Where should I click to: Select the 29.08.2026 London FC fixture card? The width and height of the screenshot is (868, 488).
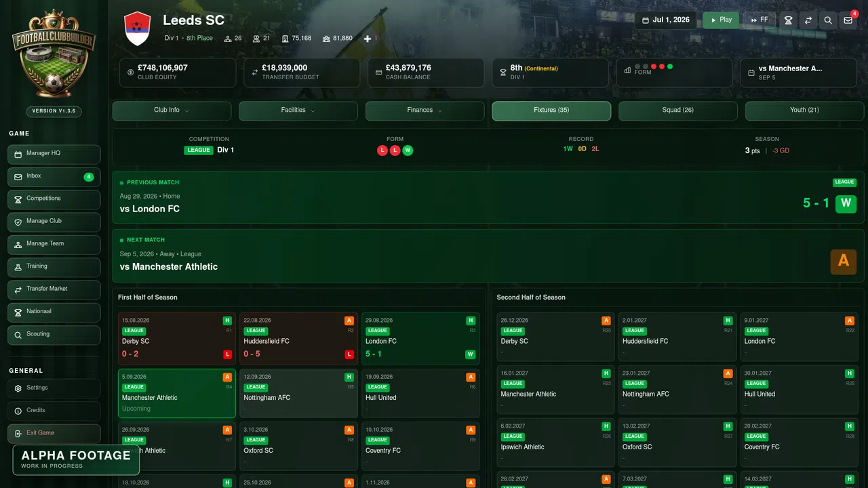(x=420, y=339)
